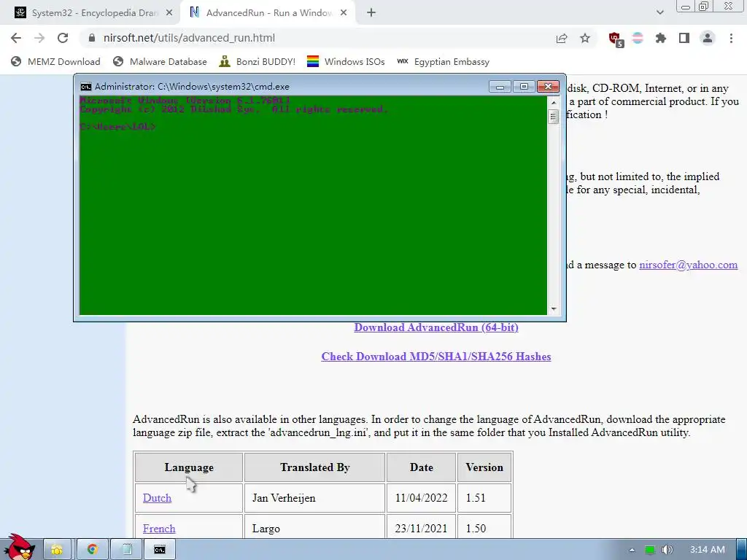Select the AdvancedRun browser tab
Screen dimensions: 747x560
267,13
